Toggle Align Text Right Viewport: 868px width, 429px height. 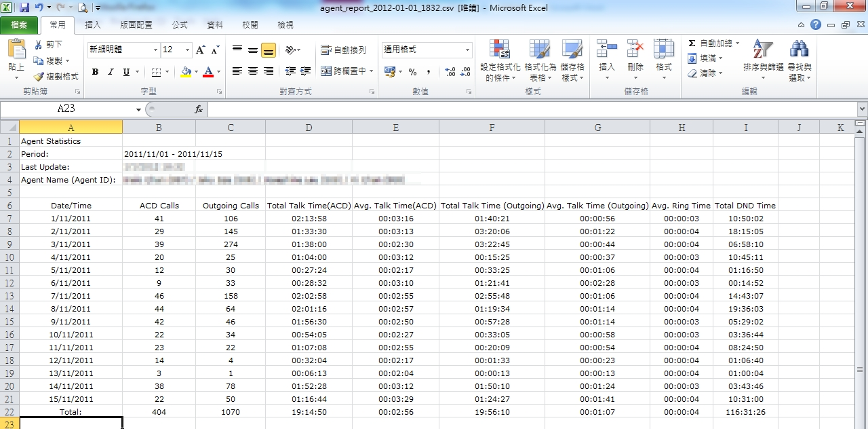269,71
